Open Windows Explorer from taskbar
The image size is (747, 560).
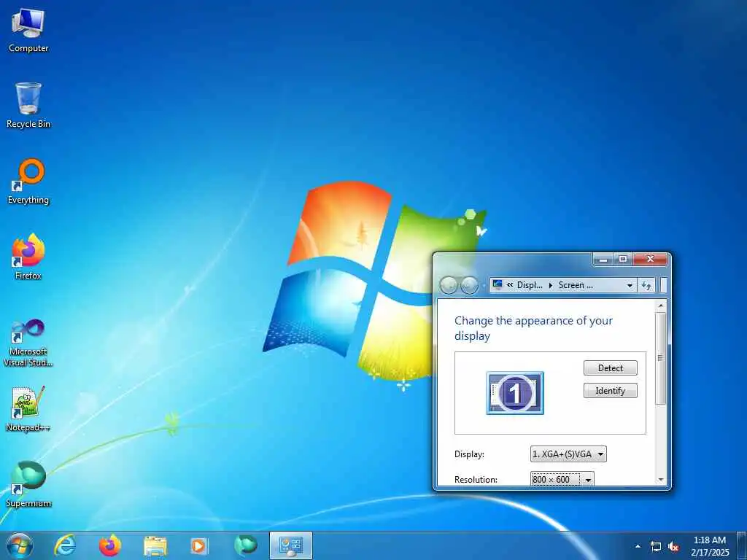tap(155, 545)
